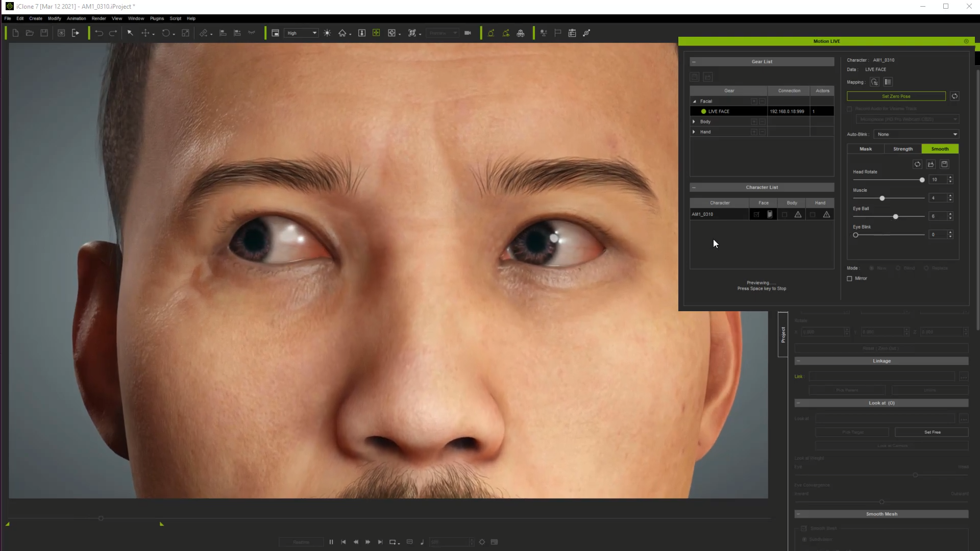
Task: Open the File menu
Action: pyautogui.click(x=8, y=18)
